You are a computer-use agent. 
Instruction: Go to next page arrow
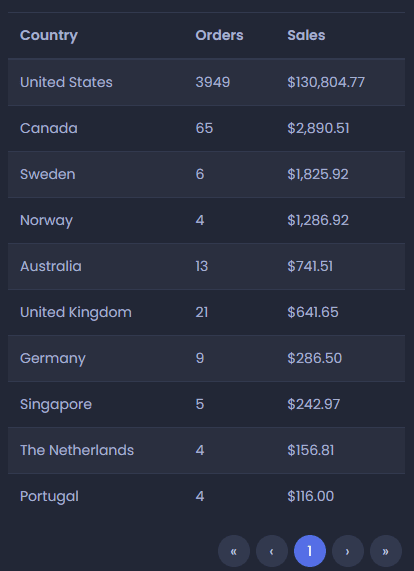coord(348,551)
